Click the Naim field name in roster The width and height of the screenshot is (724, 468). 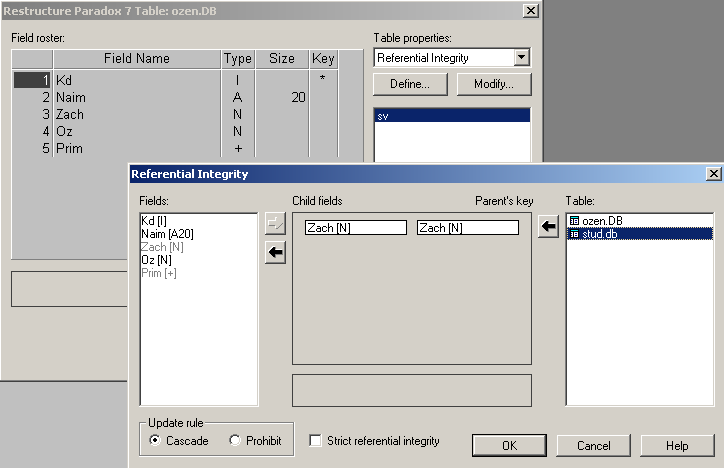coord(71,97)
